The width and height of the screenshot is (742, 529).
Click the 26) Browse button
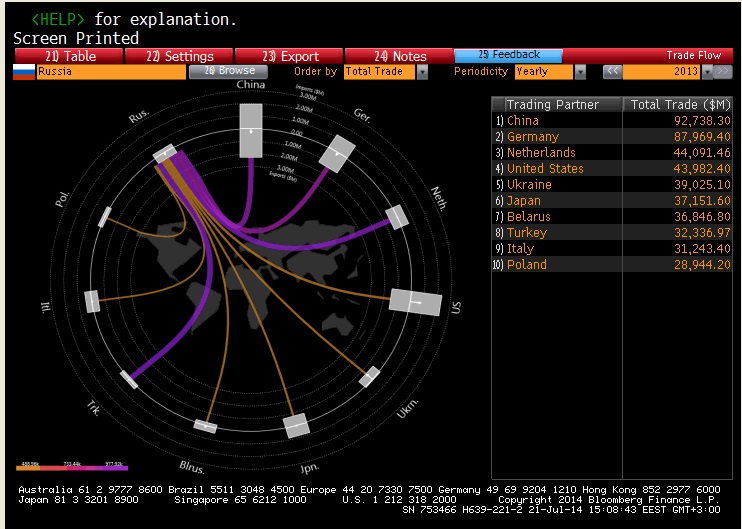point(229,71)
